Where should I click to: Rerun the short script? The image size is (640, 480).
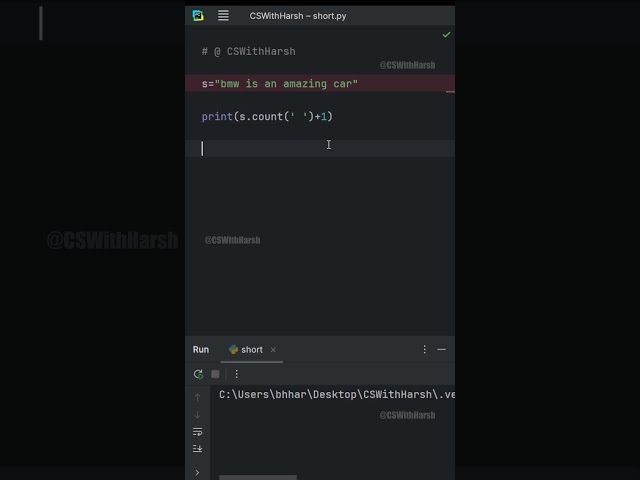click(x=198, y=374)
